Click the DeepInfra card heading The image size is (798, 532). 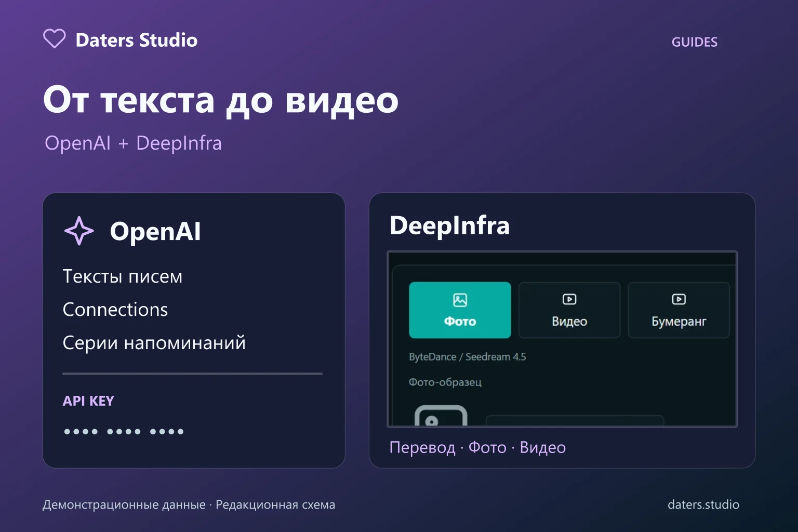click(450, 225)
